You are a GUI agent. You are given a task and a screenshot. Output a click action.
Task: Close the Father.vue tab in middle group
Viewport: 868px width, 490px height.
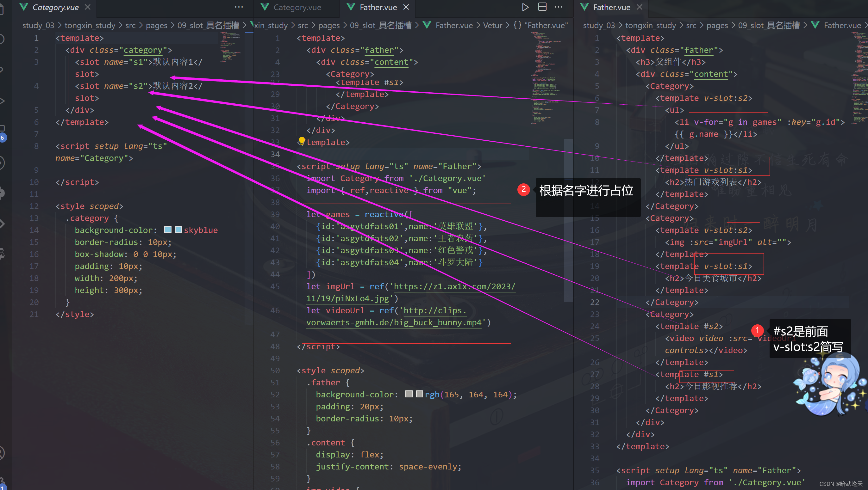pyautogui.click(x=406, y=7)
